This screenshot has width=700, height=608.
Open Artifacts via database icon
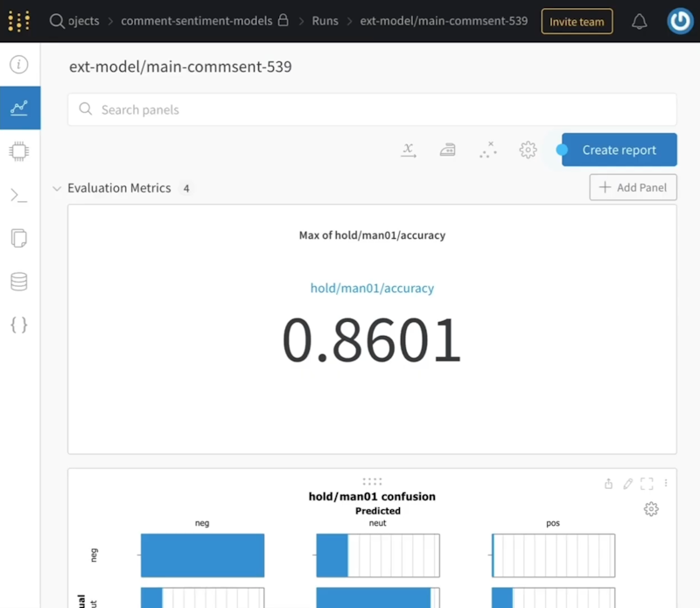coord(19,282)
